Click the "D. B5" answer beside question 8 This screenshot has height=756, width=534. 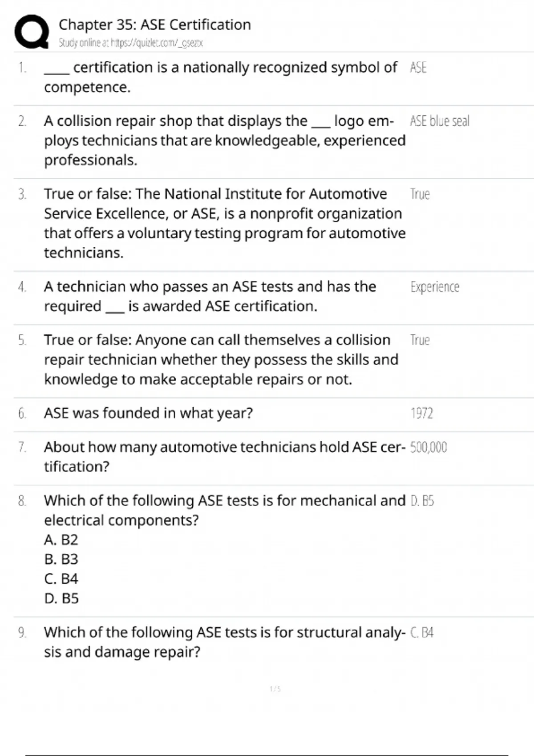coord(422,501)
